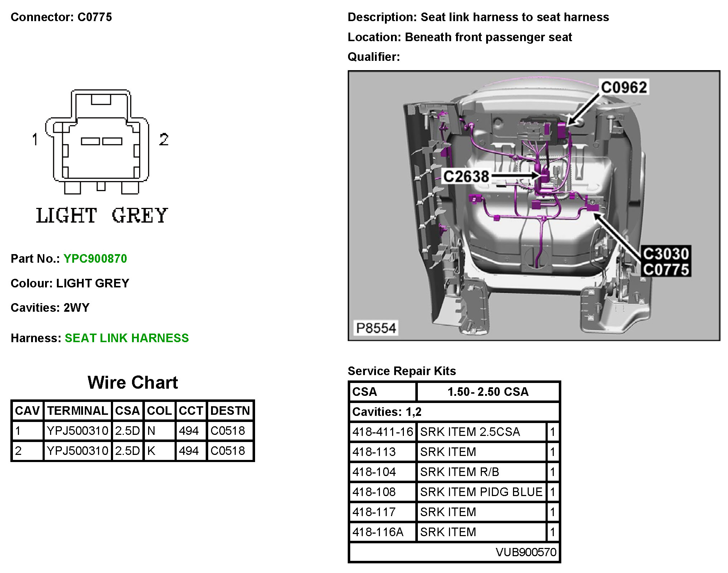Click the Service Repair Kits heading

pos(401,371)
